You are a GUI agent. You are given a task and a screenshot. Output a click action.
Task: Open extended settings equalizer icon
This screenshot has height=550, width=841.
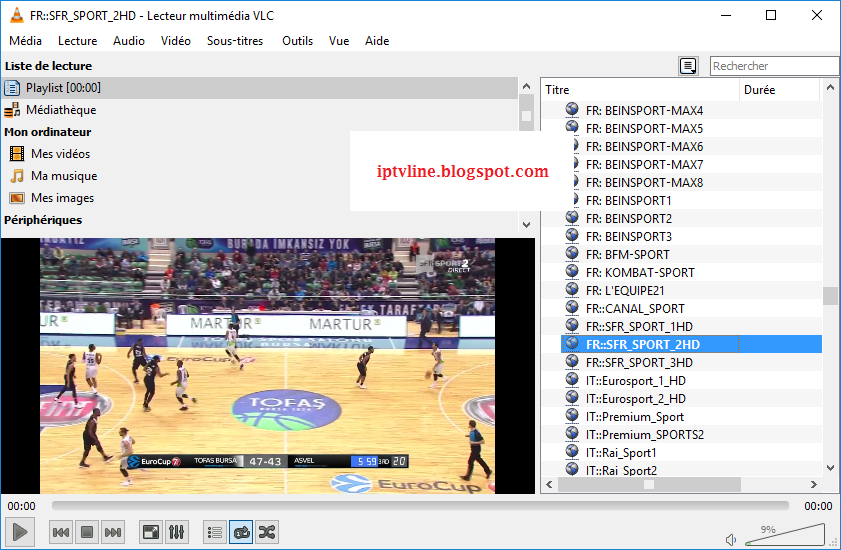(176, 532)
